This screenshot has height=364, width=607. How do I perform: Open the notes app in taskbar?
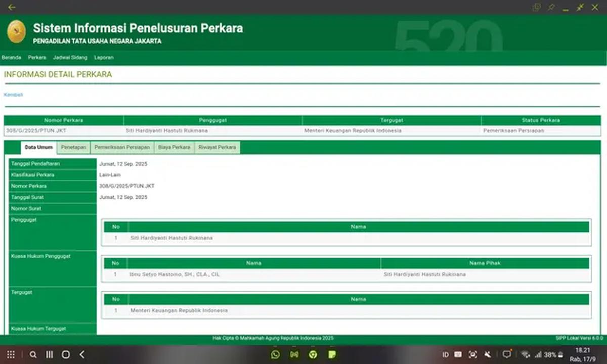[332, 354]
